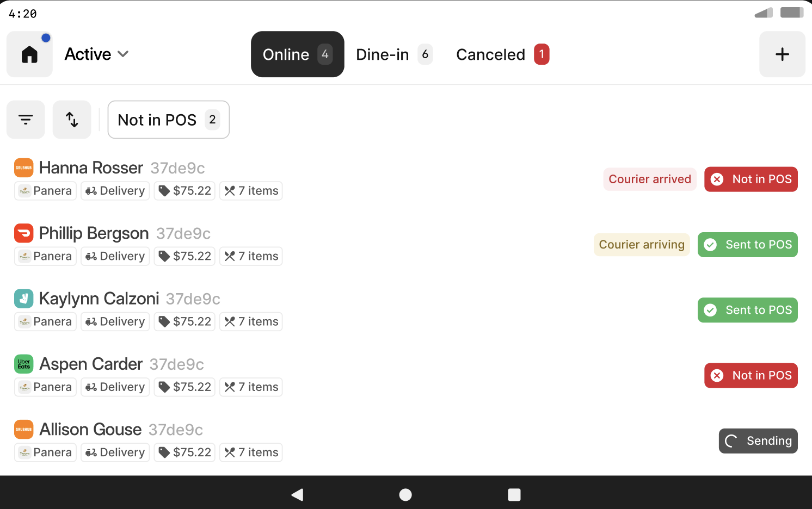Click $75.22 price on Phillip Bergson's order
Screen dimensions: 812x509
point(184,256)
